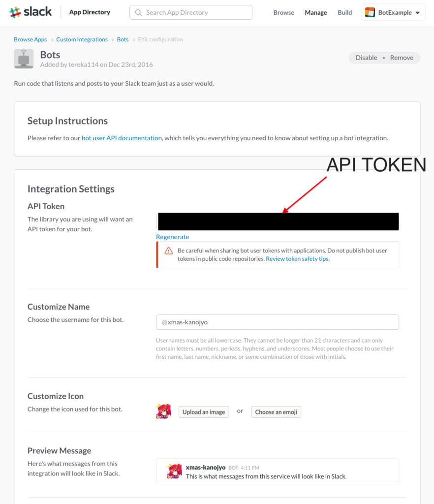Disable the bot integration
This screenshot has height=504, width=434.
[366, 58]
